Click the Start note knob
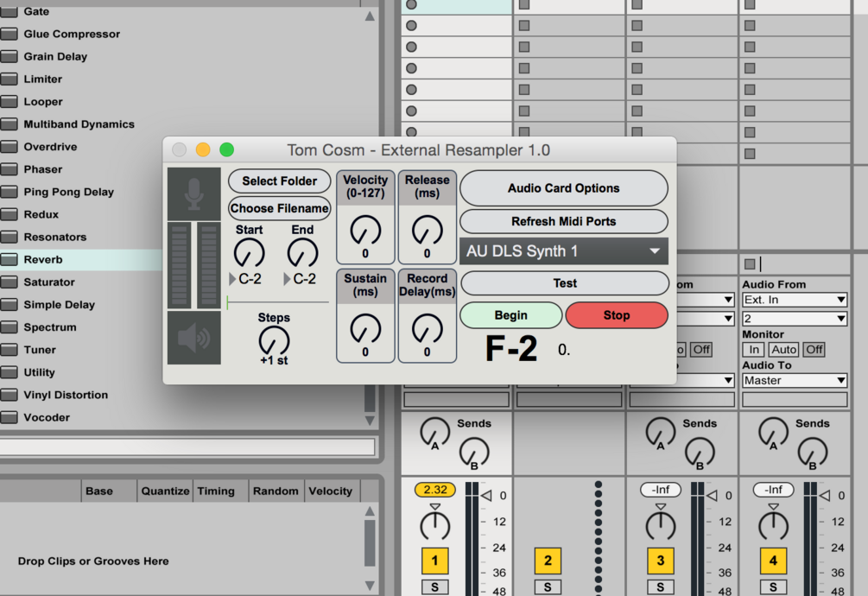 click(x=249, y=254)
